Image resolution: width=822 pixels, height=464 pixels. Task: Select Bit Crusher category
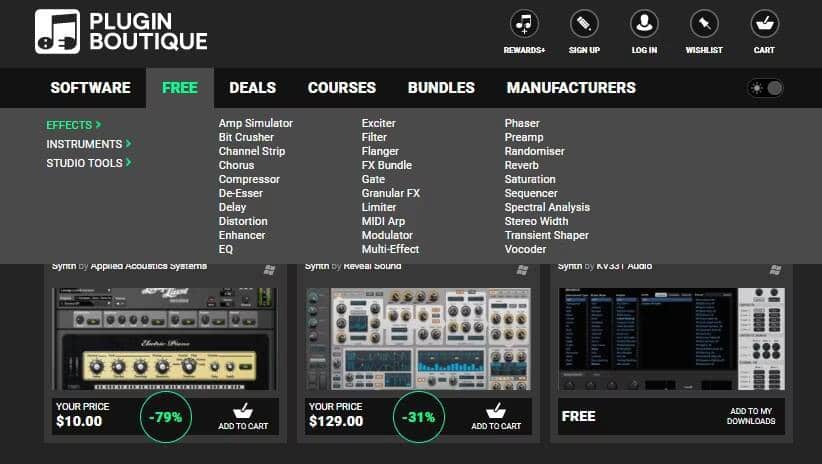click(x=246, y=137)
